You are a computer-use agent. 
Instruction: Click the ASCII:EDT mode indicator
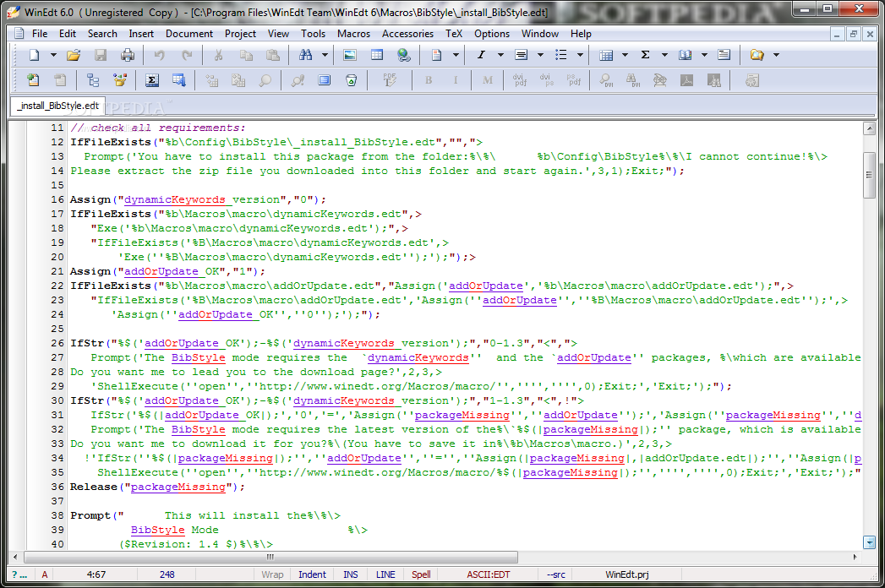[489, 574]
